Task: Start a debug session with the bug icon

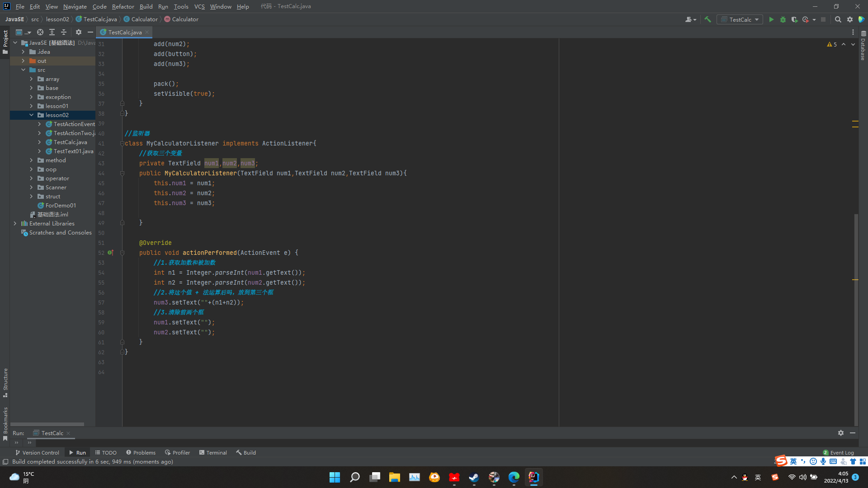Action: (783, 19)
